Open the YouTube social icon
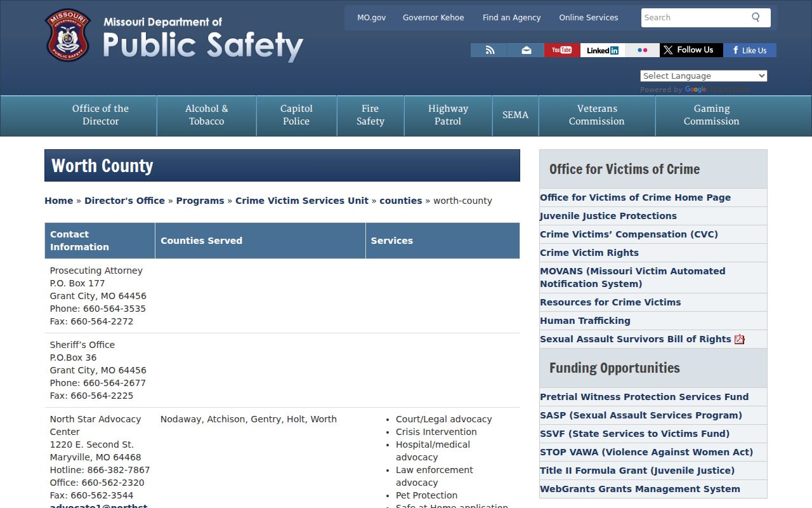 [x=562, y=50]
